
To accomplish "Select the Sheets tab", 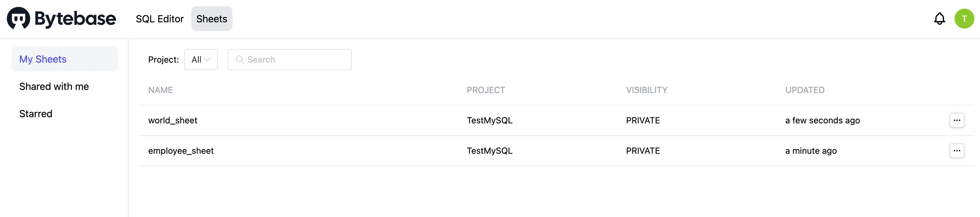I will click(x=212, y=19).
